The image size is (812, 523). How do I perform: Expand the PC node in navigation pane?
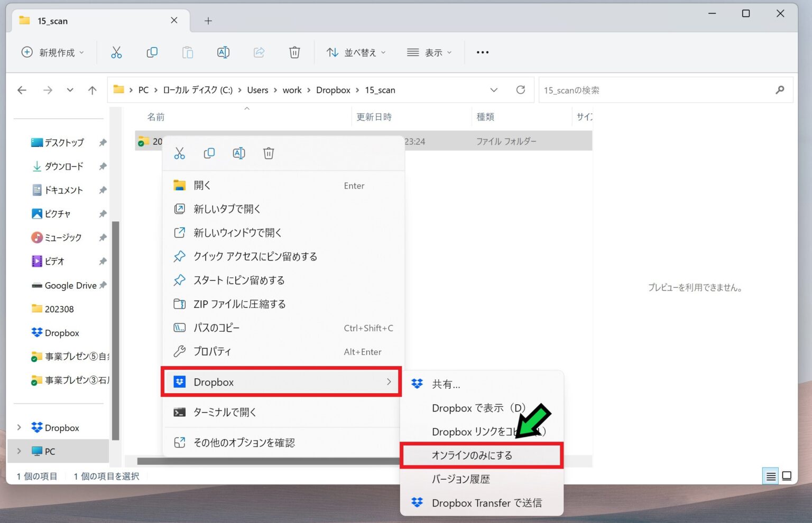click(x=19, y=451)
